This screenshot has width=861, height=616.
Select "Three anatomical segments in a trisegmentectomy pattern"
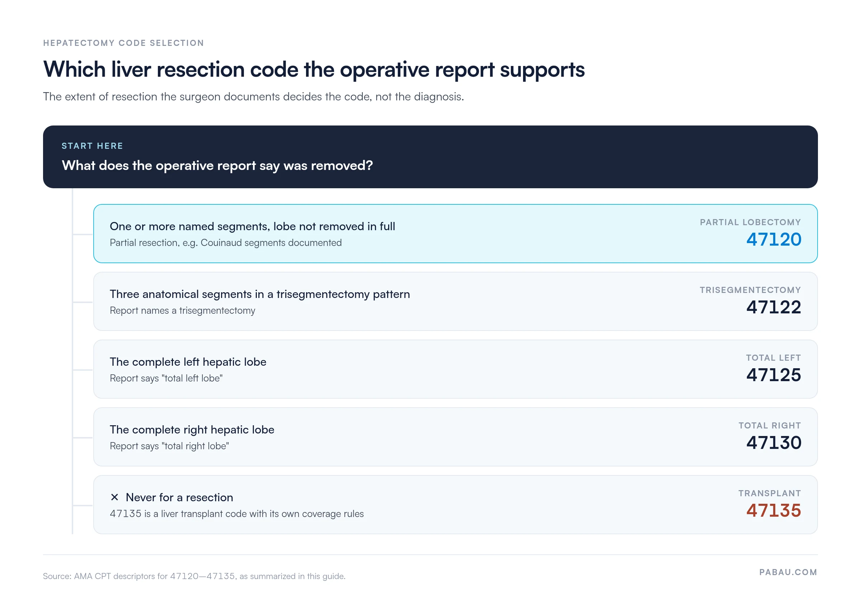(259, 294)
